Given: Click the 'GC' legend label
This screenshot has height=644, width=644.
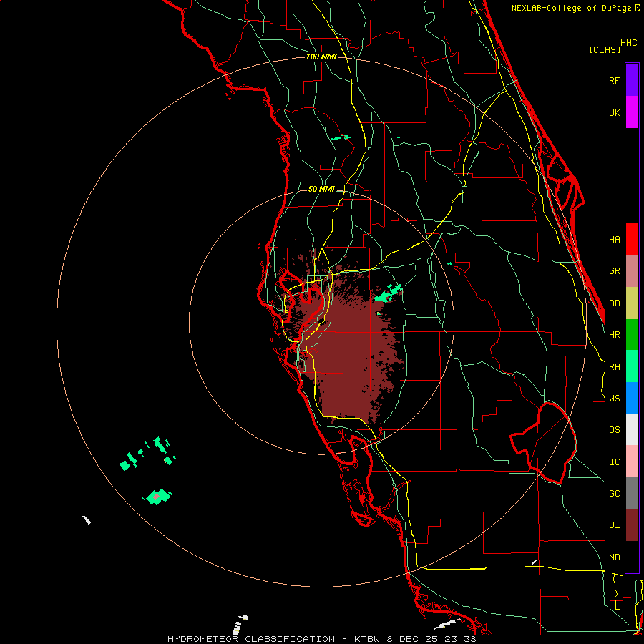Looking at the screenshot, I should [614, 494].
